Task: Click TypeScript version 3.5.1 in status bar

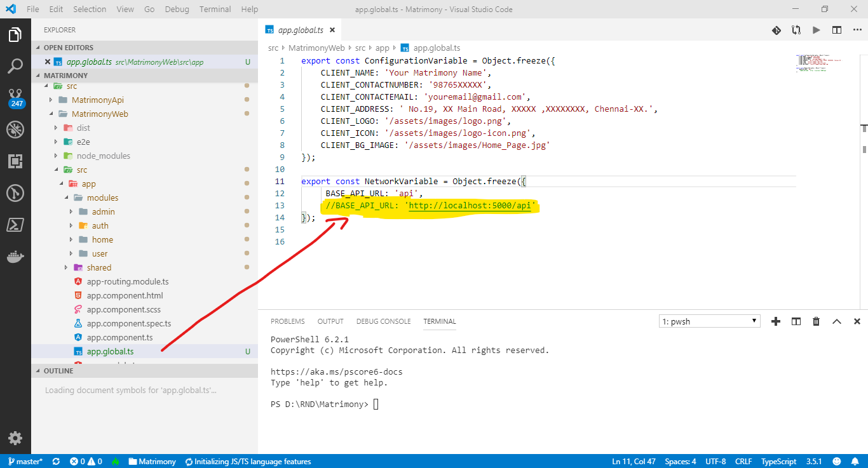Action: (x=814, y=462)
